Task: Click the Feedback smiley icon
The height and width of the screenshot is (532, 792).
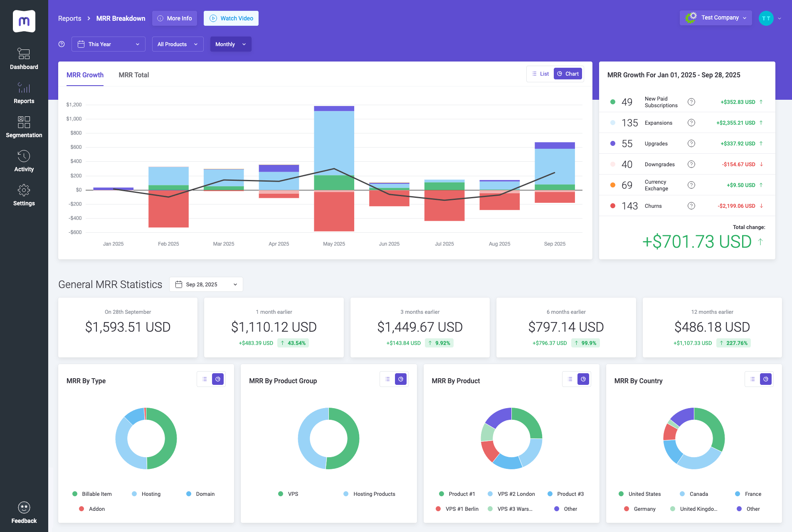Action: [x=24, y=507]
